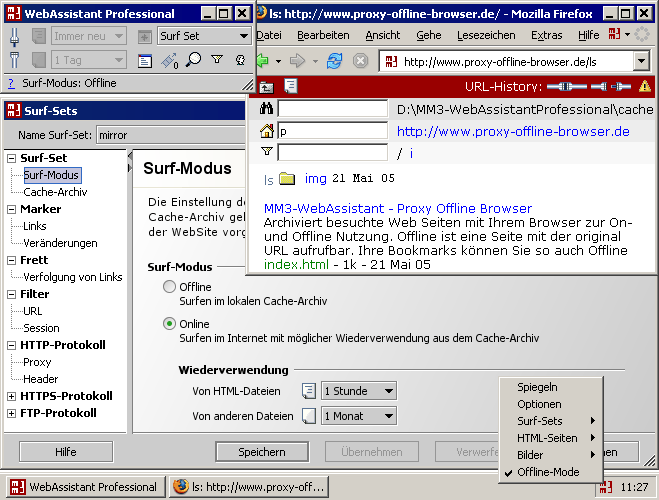This screenshot has height=500, width=659.
Task: Click the first URL-History plug marker
Action: click(567, 87)
